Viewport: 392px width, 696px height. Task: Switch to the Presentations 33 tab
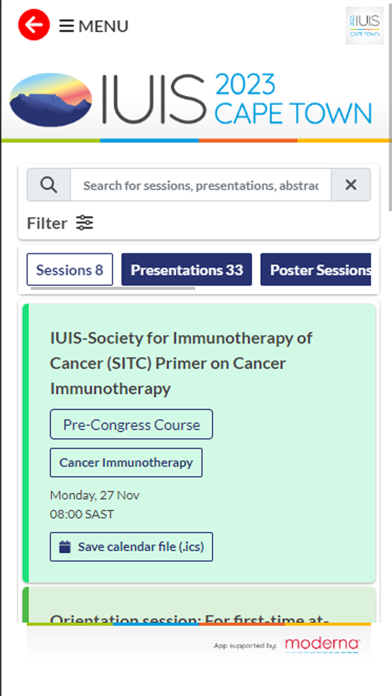point(186,269)
